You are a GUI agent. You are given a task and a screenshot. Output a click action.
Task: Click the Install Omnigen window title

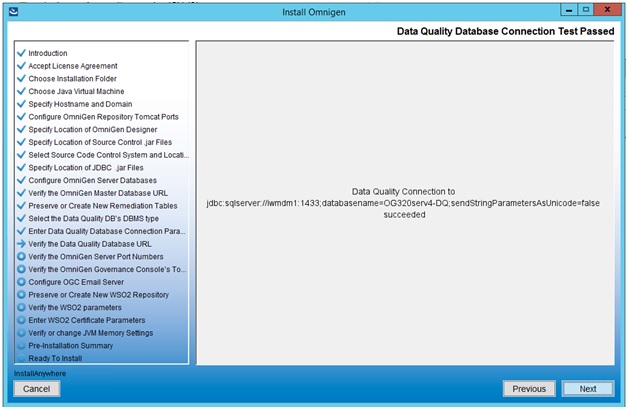pos(314,12)
